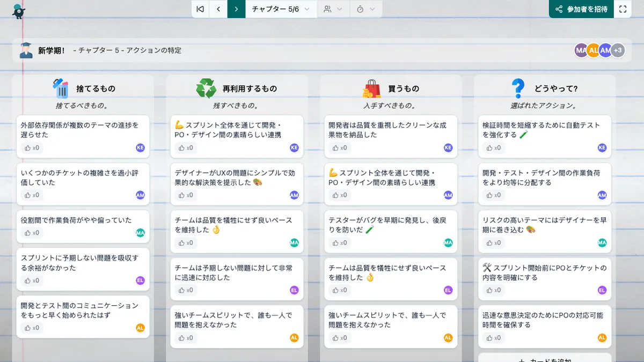Click the mascot logo in the top-left corner

(x=17, y=10)
